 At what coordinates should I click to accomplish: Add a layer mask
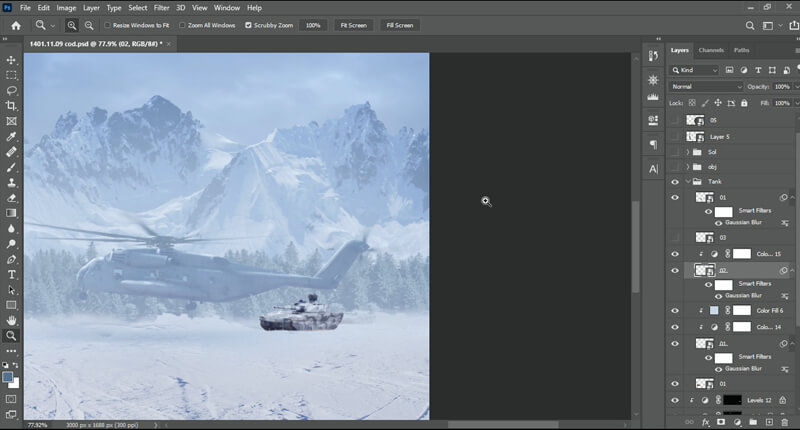click(x=721, y=422)
